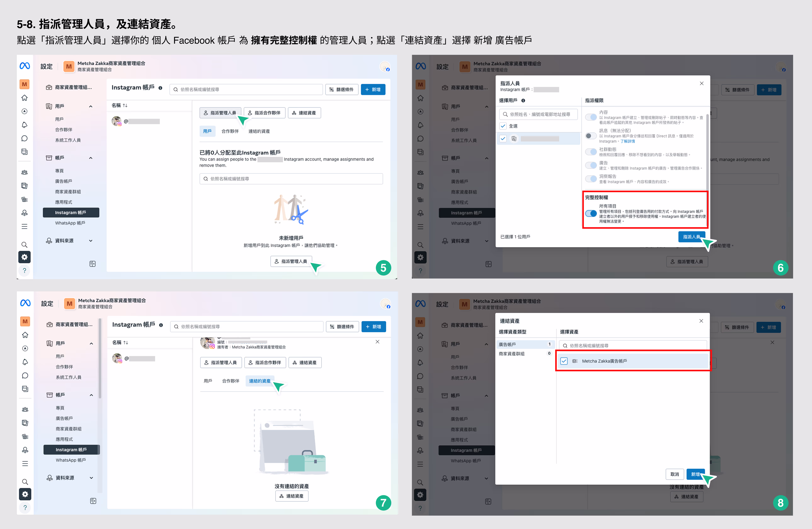This screenshot has height=529, width=812.
Task: Click the settings gear icon in step 7 sidebar
Action: [x=25, y=494]
